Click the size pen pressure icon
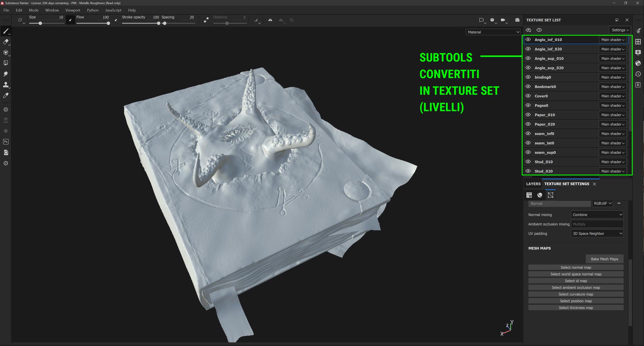644x346 pixels. pos(70,20)
